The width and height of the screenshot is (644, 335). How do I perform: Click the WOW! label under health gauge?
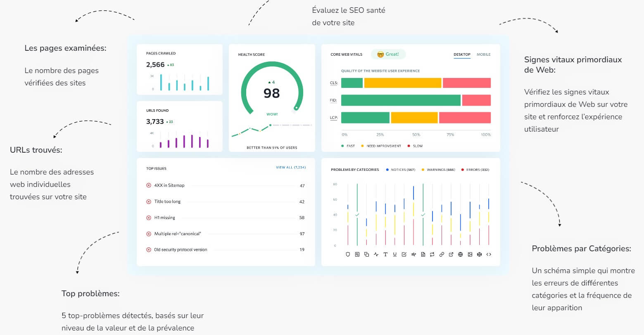(272, 114)
